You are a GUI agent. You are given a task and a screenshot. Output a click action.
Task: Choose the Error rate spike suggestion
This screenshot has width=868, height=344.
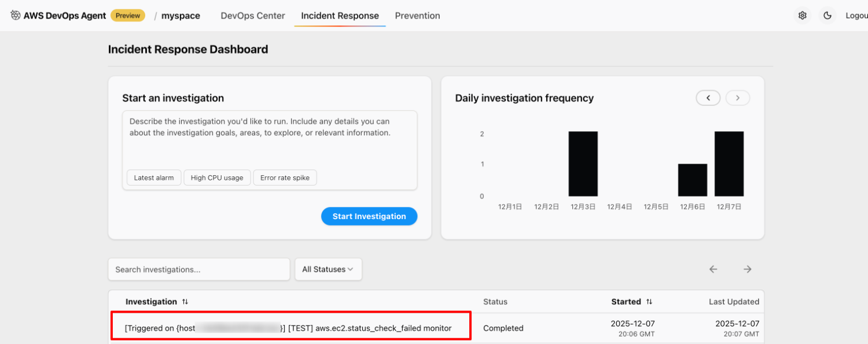(x=285, y=177)
